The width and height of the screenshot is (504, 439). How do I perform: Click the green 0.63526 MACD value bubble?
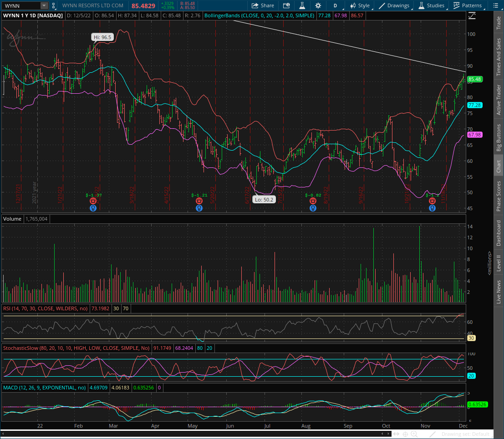477,404
